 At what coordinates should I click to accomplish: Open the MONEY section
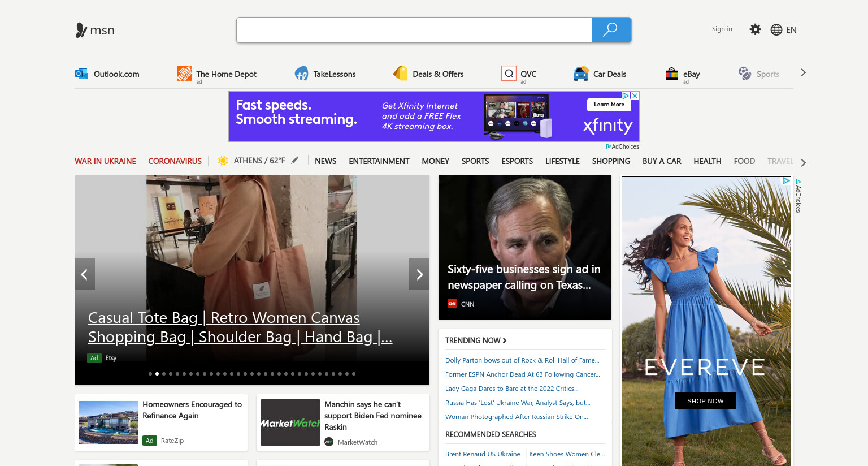pyautogui.click(x=436, y=161)
